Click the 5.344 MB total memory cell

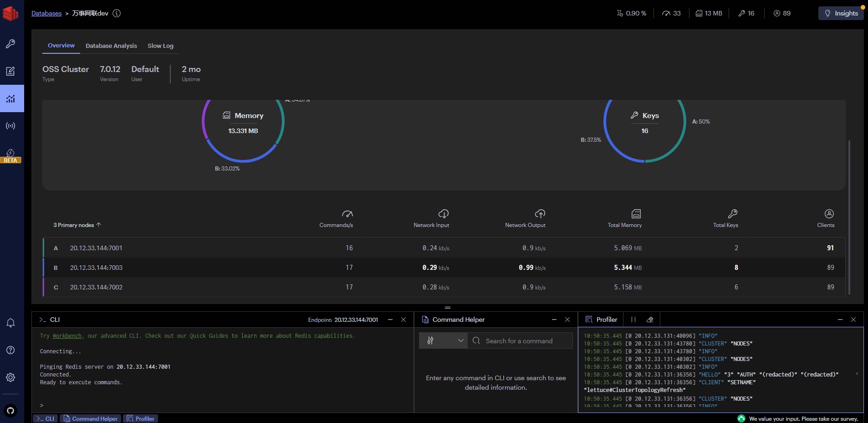(628, 268)
